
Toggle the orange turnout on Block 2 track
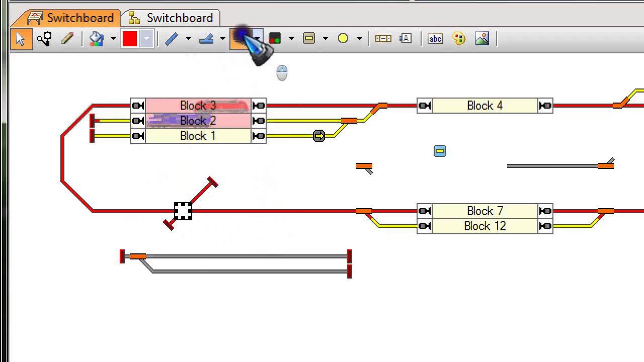point(349,121)
